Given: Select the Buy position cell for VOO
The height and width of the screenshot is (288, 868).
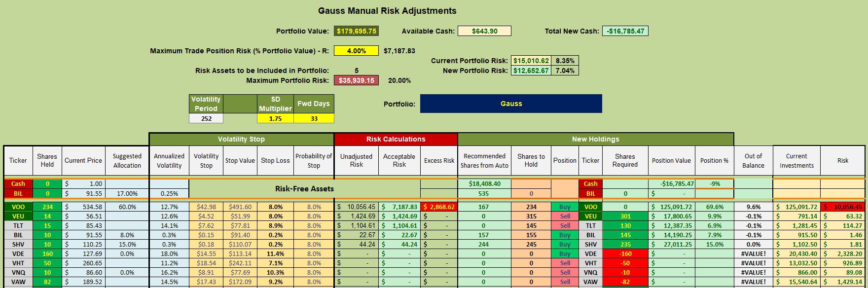Looking at the screenshot, I should coord(565,207).
